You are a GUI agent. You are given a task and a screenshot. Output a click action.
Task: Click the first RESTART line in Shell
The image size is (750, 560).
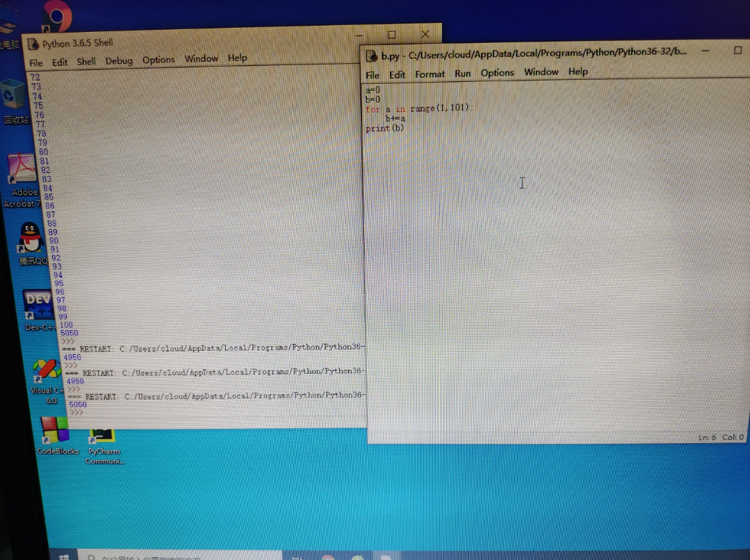coord(213,347)
